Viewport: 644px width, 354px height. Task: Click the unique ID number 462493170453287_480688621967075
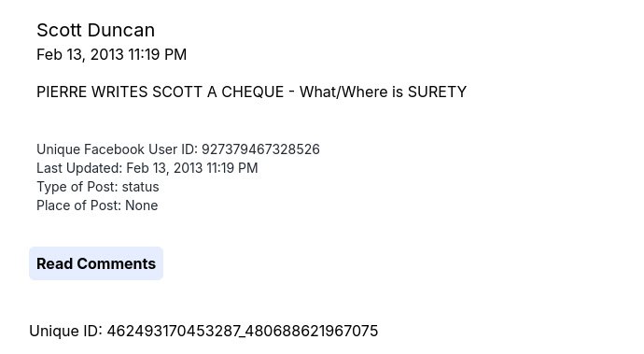(x=243, y=331)
